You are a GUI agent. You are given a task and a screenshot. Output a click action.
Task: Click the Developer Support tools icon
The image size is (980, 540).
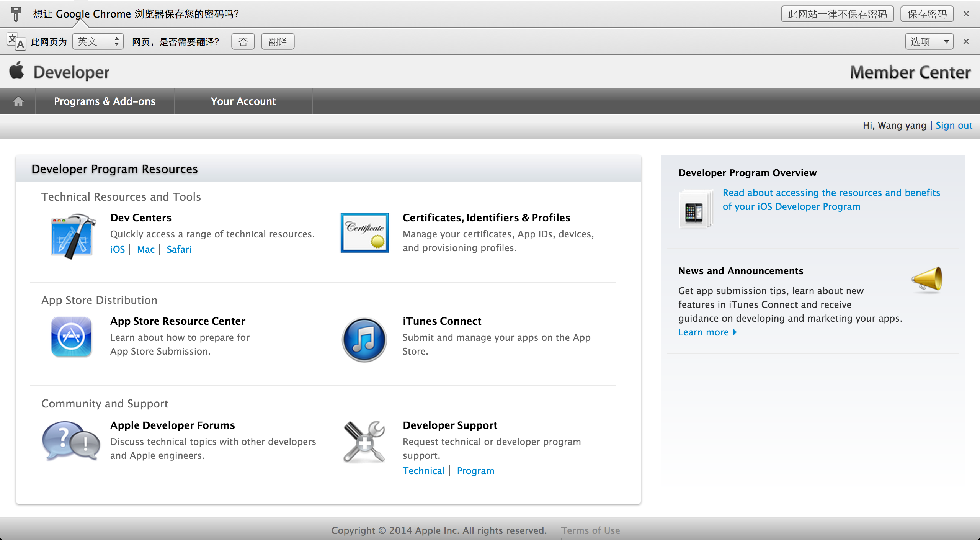click(364, 442)
